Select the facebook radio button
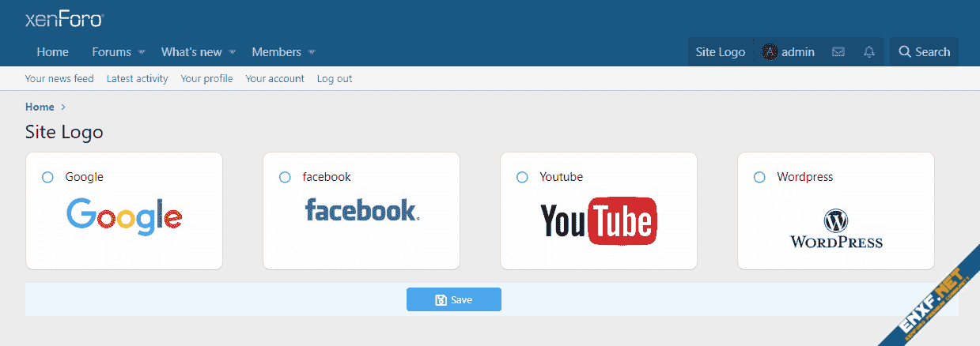980x346 pixels. tap(285, 177)
